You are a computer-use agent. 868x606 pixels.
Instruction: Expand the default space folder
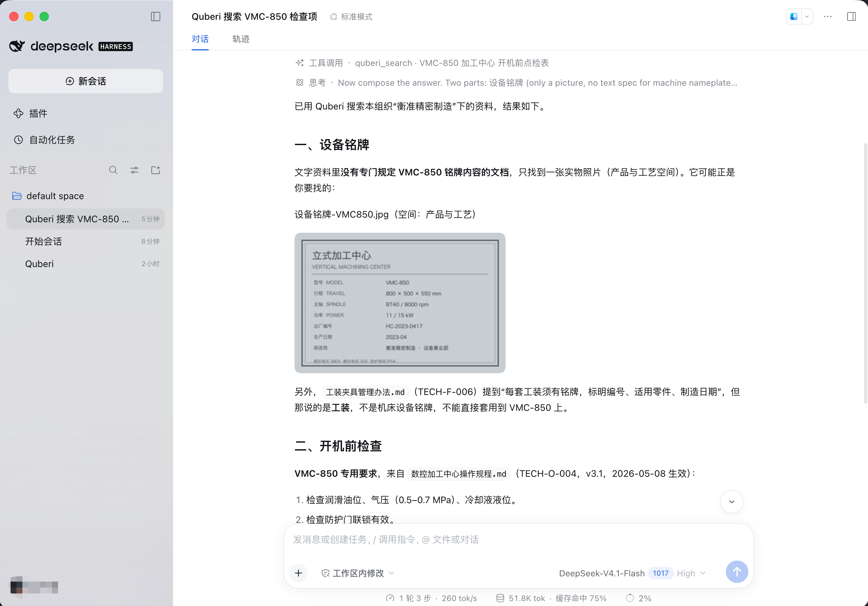tap(48, 196)
